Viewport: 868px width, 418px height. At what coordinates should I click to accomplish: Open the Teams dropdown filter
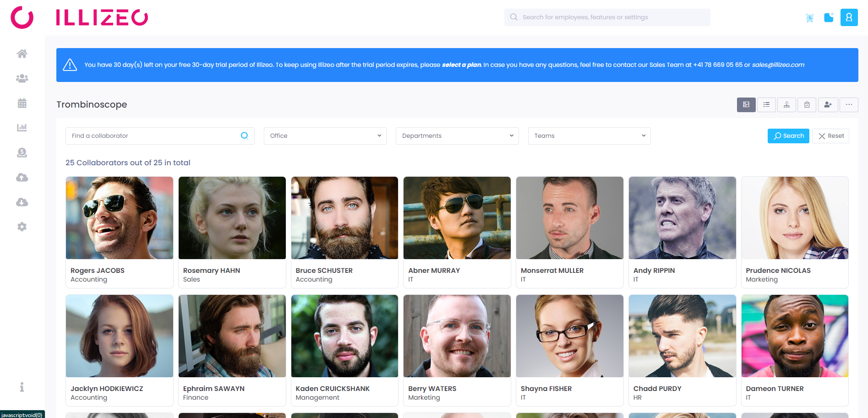point(590,136)
